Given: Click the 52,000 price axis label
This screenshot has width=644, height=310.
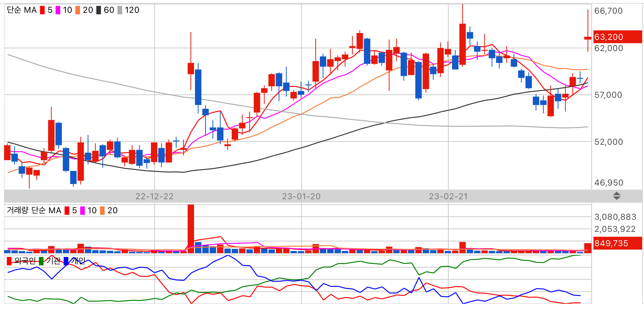Looking at the screenshot, I should pyautogui.click(x=609, y=142).
